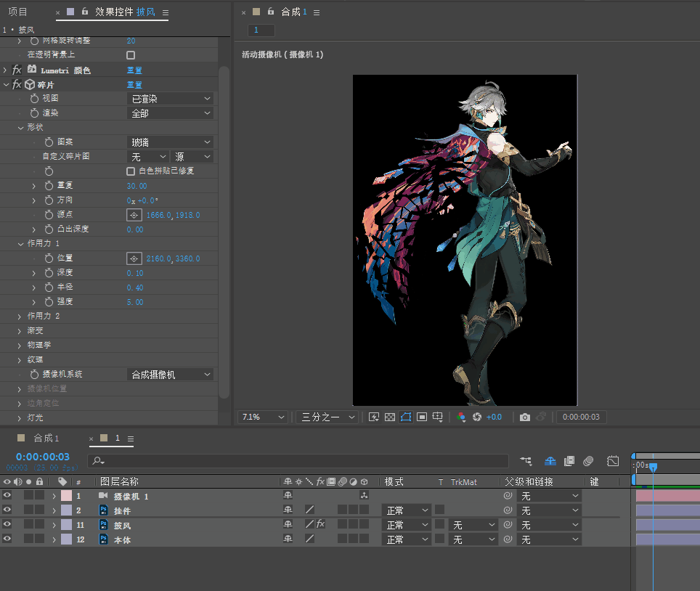
Task: Enable the 白色拼贴已修复 checkbox
Action: click(x=131, y=171)
